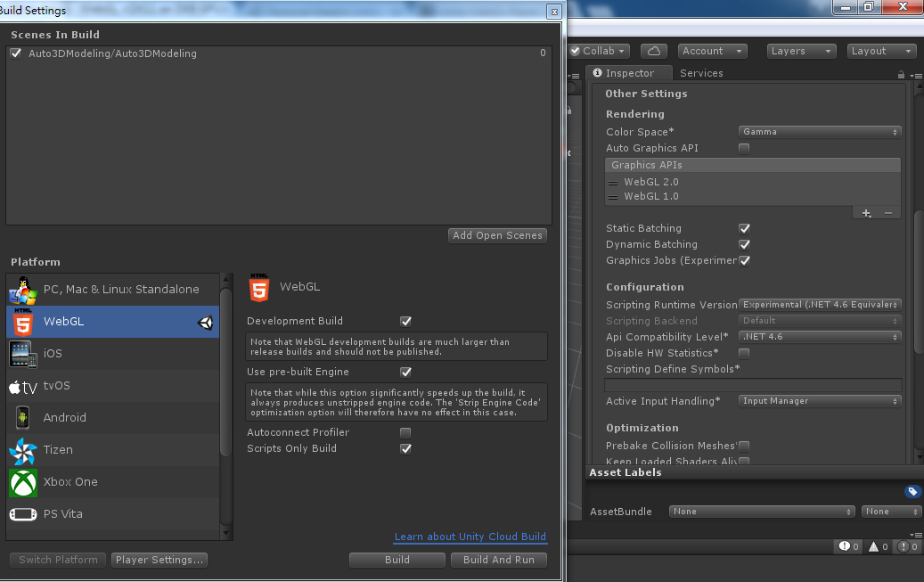
Task: Disable the Development Build checkbox
Action: click(405, 321)
